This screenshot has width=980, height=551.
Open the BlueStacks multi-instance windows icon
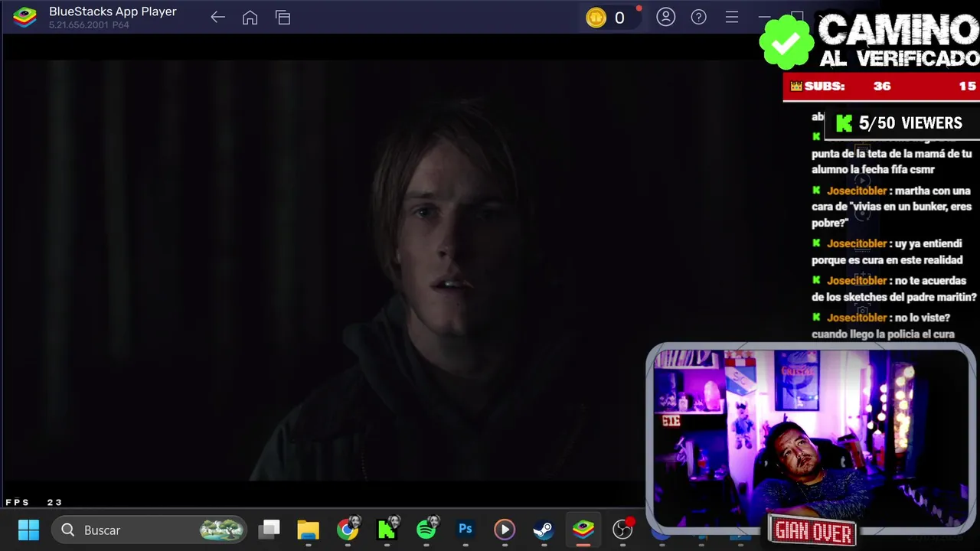click(283, 18)
